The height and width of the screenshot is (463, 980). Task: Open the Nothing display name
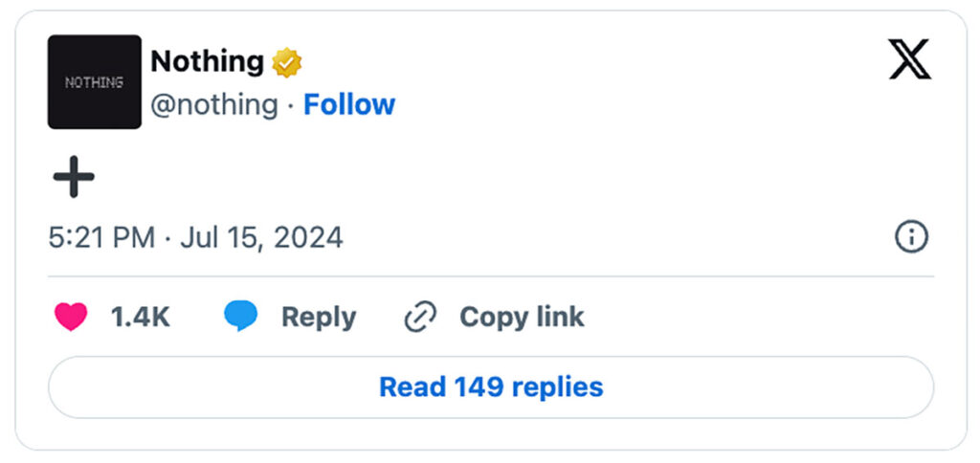pos(208,62)
